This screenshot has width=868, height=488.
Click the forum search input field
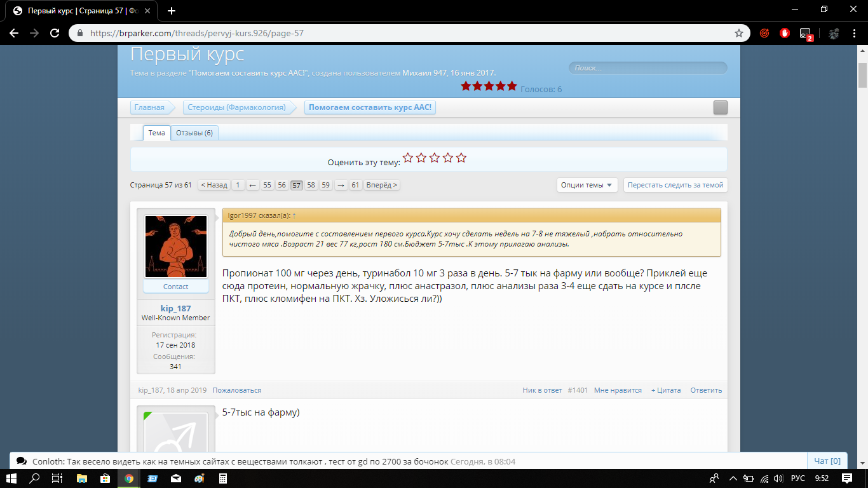pyautogui.click(x=648, y=68)
